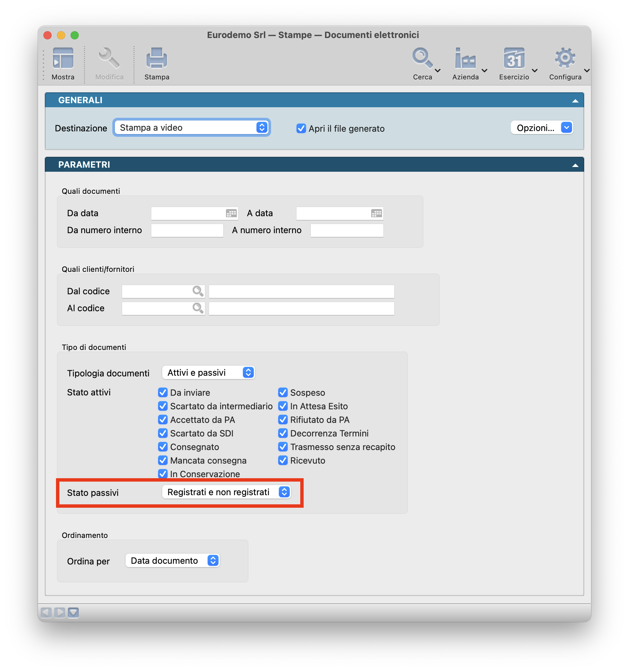
Task: Open calendar picker for Da data
Action: coord(231,213)
